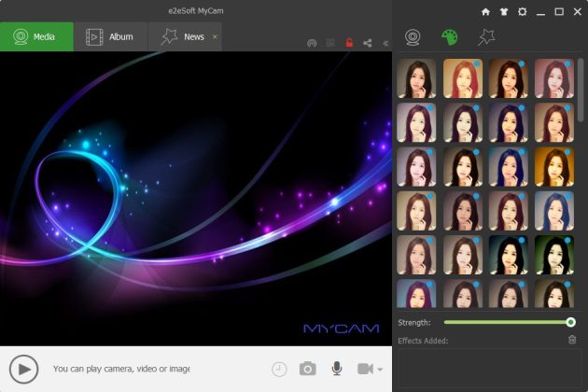Open the home page icon
This screenshot has width=588, height=392.
(485, 12)
